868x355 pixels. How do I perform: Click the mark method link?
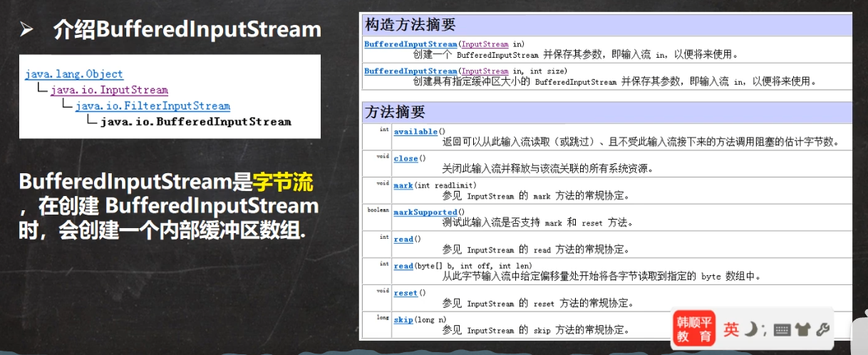pos(403,185)
